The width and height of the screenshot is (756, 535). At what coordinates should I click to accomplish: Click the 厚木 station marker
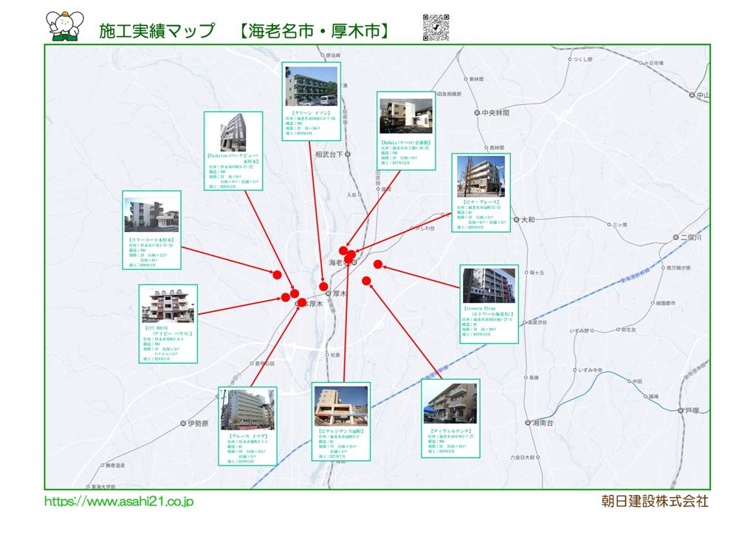coord(329,293)
